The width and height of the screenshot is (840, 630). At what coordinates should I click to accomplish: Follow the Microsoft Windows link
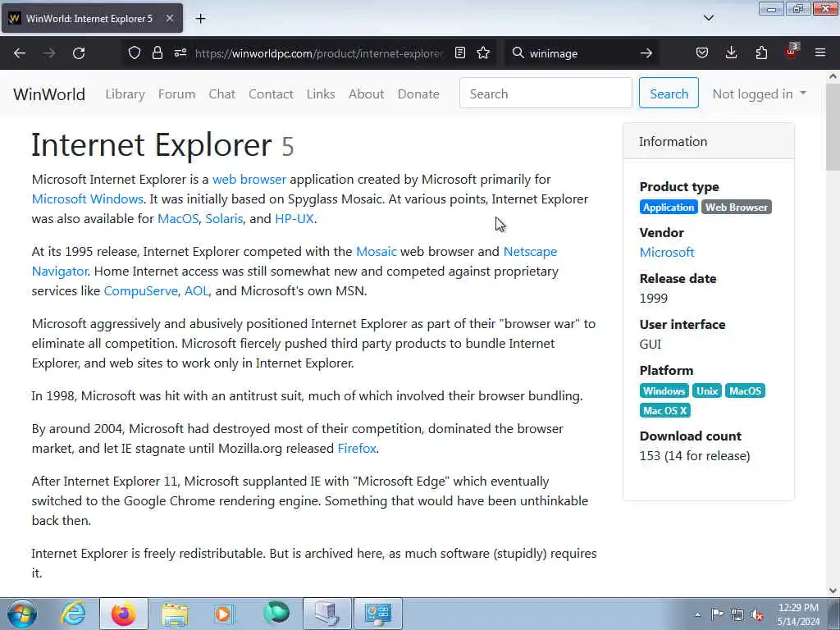(87, 199)
